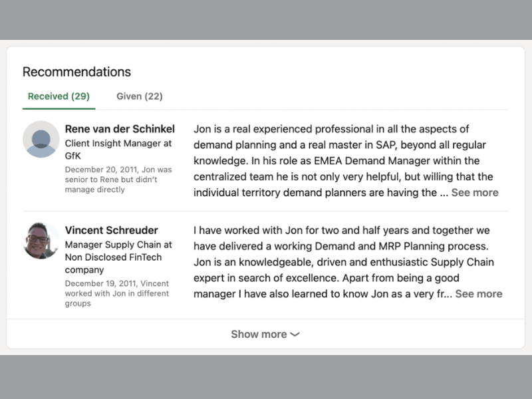Expand Vincent's recommendation with See more
Screen dimensions: 532x399
pyautogui.click(x=479, y=294)
